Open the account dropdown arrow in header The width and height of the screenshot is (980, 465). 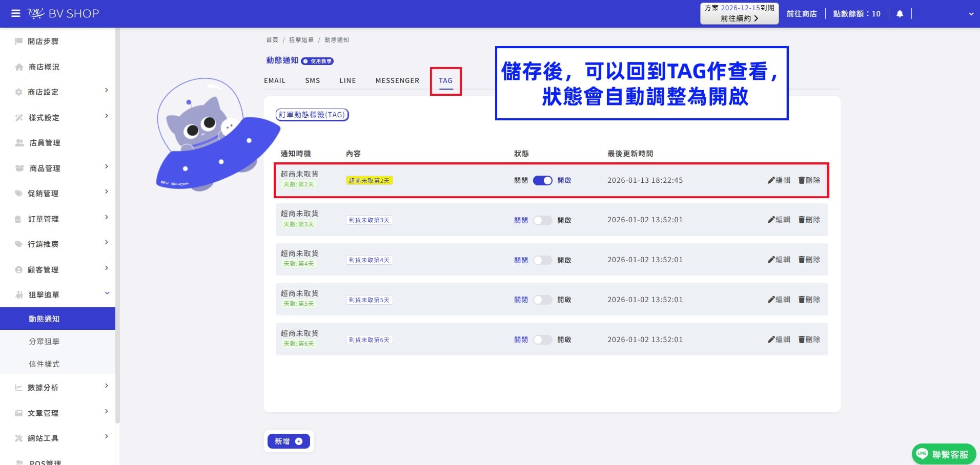tap(971, 14)
